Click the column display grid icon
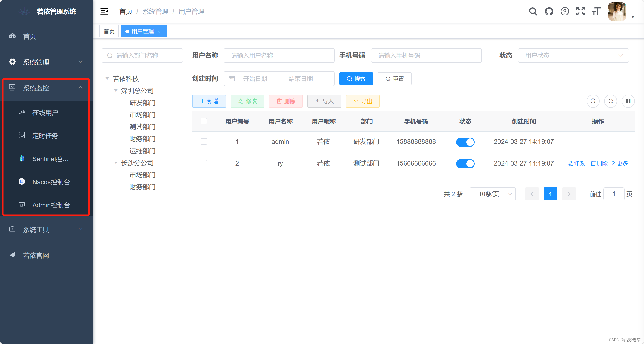This screenshot has height=344, width=644. [x=628, y=101]
